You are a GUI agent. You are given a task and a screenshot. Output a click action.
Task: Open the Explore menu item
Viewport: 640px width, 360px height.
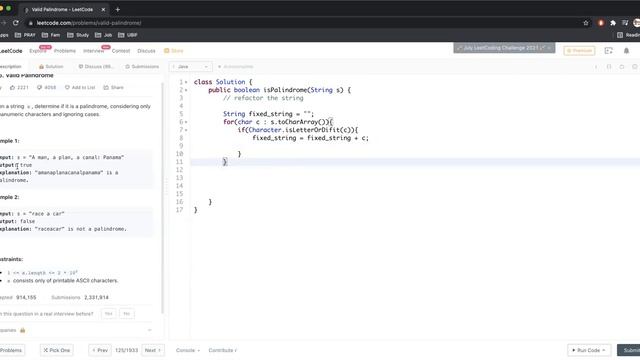point(38,51)
